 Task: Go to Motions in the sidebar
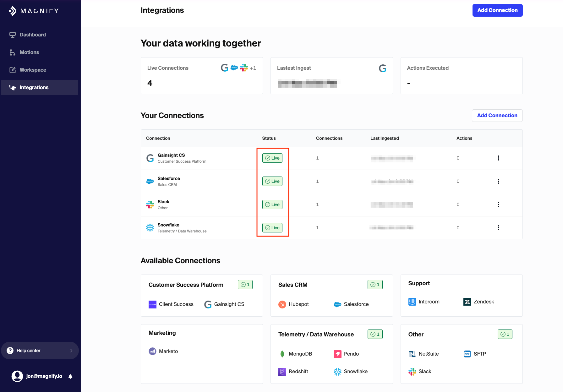pyautogui.click(x=29, y=52)
